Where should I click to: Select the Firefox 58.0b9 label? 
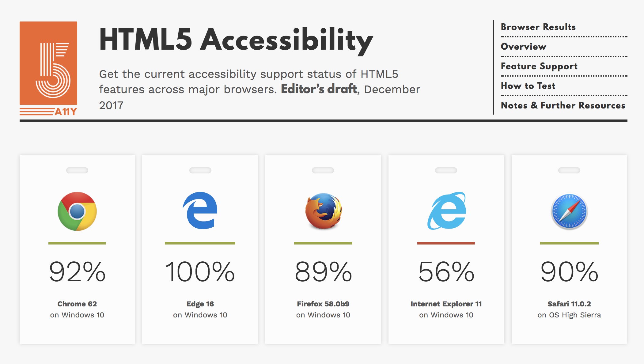click(x=323, y=304)
